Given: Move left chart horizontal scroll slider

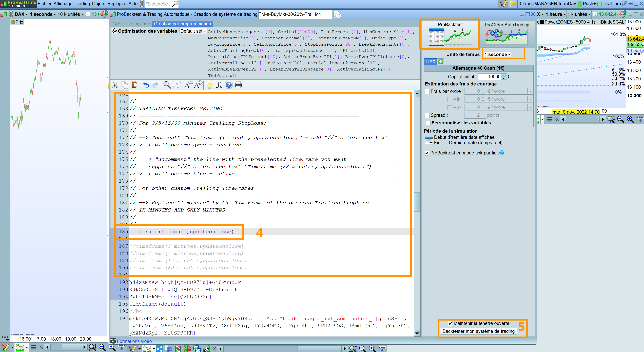Looking at the screenshot, I should coord(71,347).
